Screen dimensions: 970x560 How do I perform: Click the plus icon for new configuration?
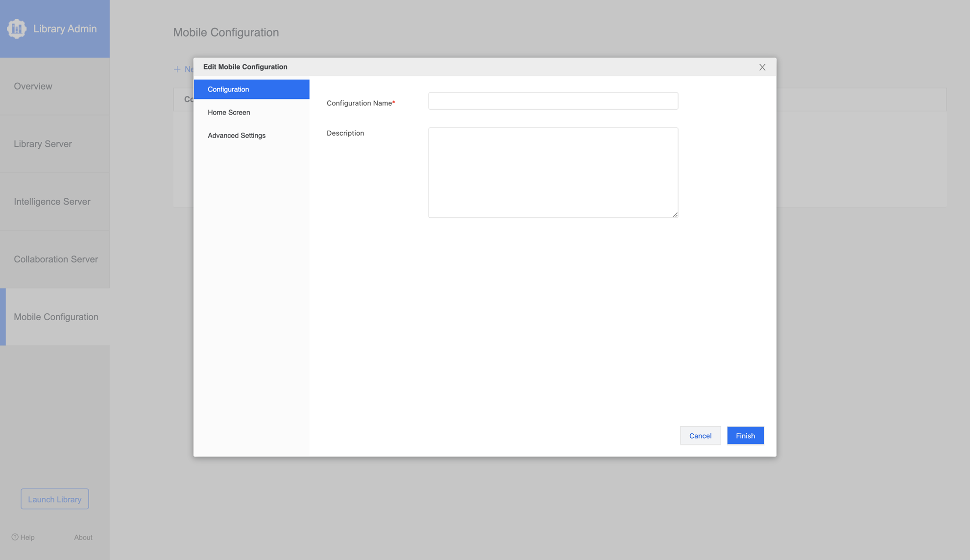point(177,69)
